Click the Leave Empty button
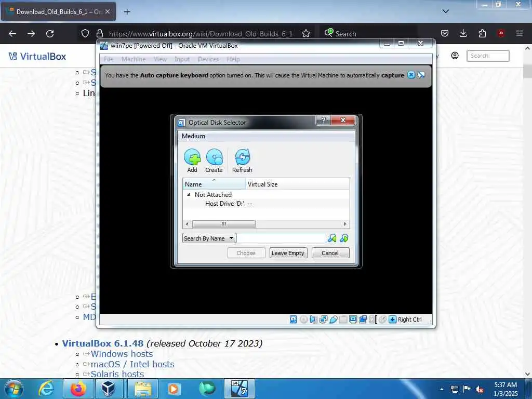Screen dimensions: 532x399 click(288, 253)
